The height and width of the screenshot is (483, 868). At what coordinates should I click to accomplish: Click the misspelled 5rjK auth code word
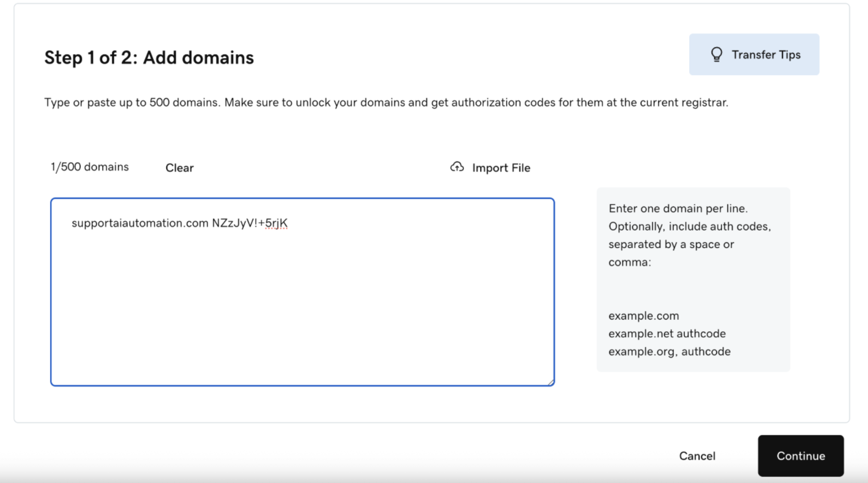(276, 223)
